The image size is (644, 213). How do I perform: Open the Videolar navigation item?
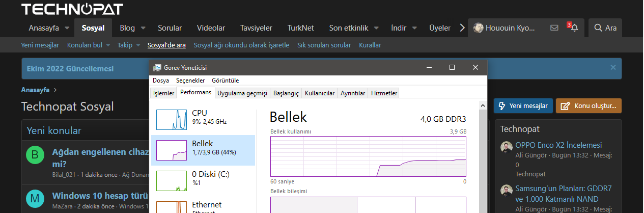click(211, 28)
